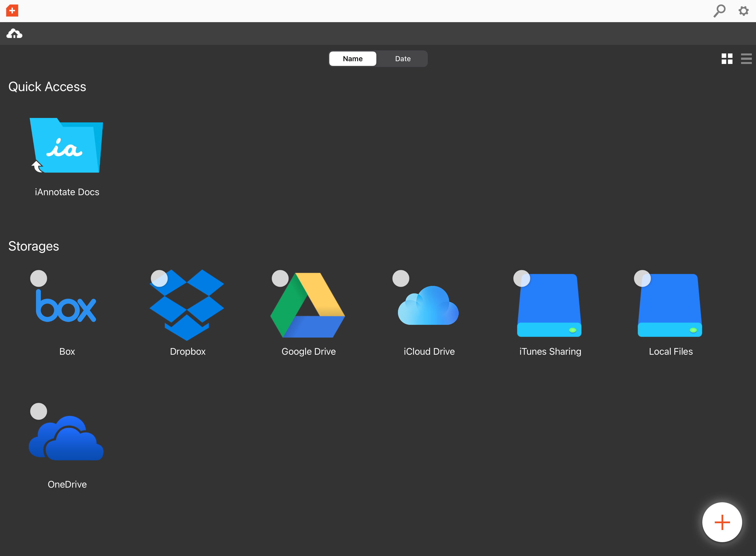The image size is (756, 556).
Task: Click the iCloud Drive label text
Action: click(429, 351)
